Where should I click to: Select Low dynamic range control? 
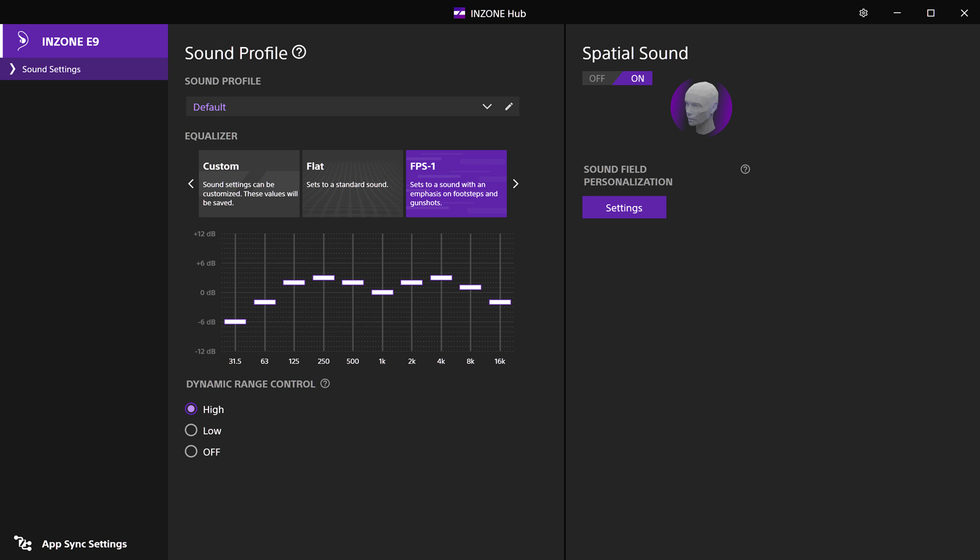191,431
